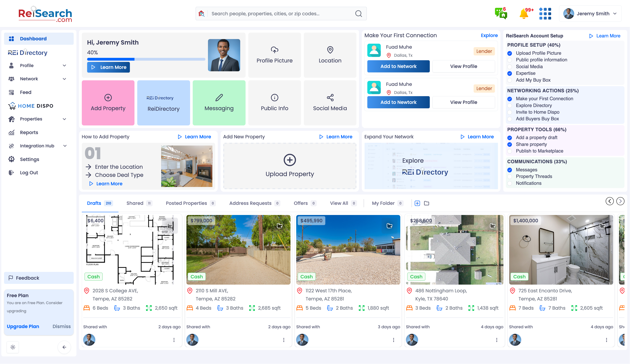Click the first Add to Network button
The image size is (630, 364).
point(398,66)
